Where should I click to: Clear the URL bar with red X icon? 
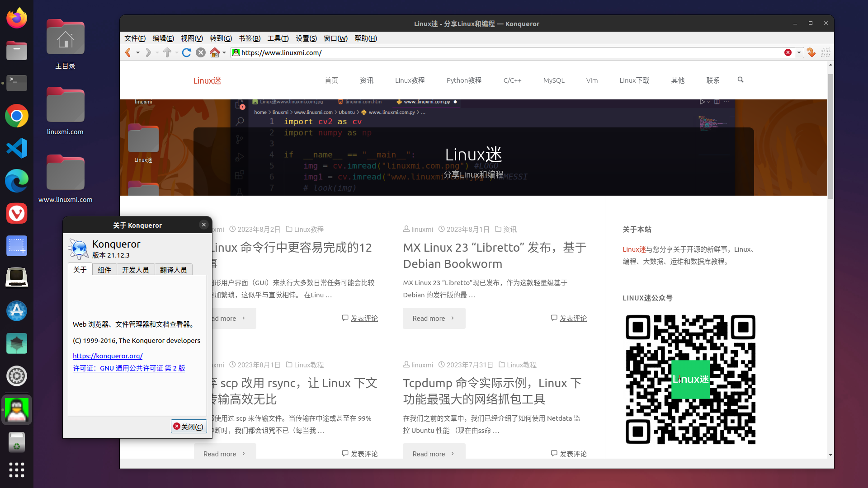pos(788,52)
